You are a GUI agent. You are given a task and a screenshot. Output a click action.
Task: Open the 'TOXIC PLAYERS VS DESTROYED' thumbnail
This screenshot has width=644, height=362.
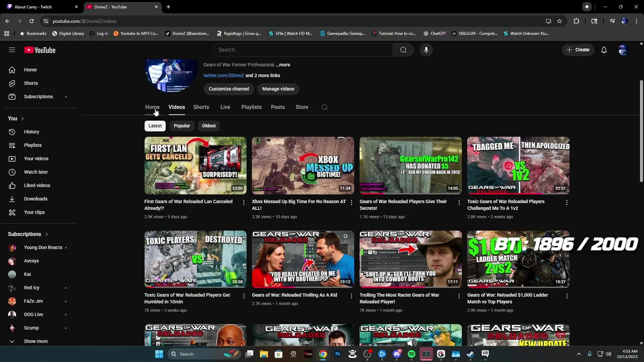pos(195,259)
